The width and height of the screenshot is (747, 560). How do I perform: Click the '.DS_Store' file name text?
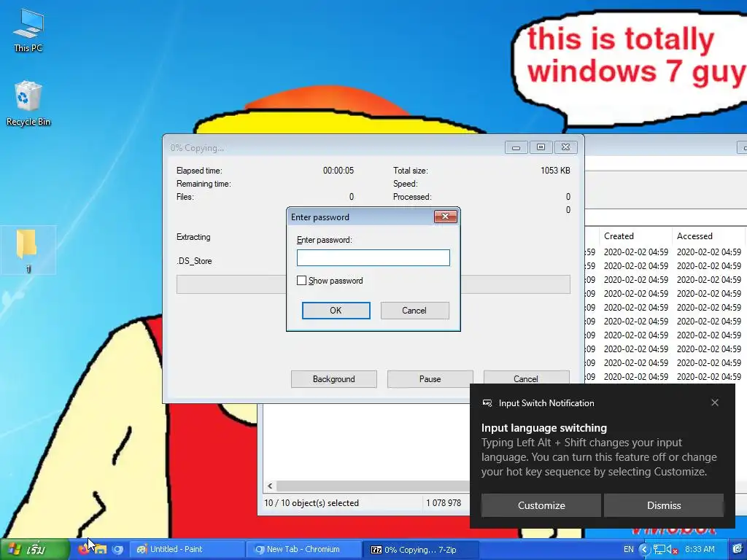(194, 261)
